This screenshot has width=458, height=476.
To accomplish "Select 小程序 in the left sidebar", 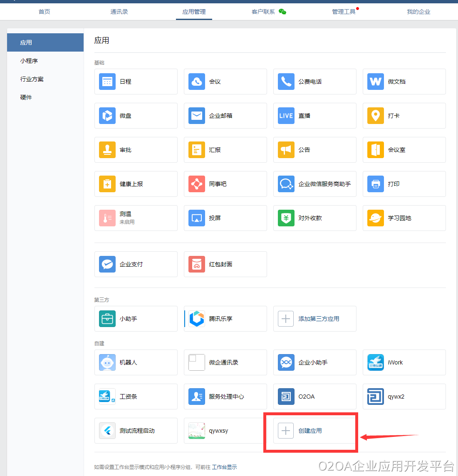I will (29, 61).
